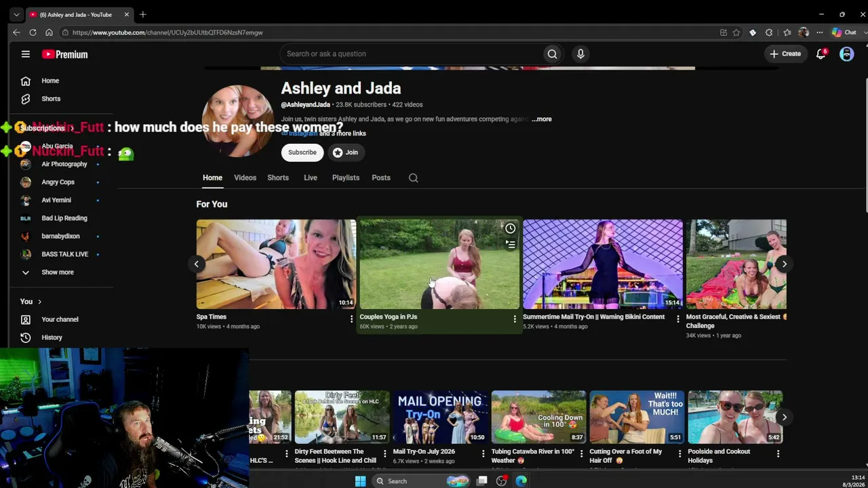Switch to the Live tab
This screenshot has width=868, height=488.
point(311,178)
